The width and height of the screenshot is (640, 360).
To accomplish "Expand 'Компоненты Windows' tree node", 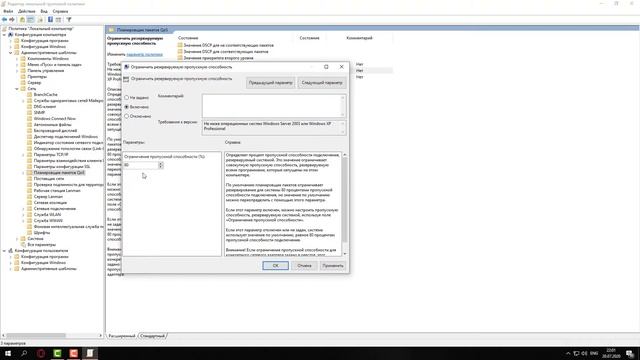I will tap(17, 59).
